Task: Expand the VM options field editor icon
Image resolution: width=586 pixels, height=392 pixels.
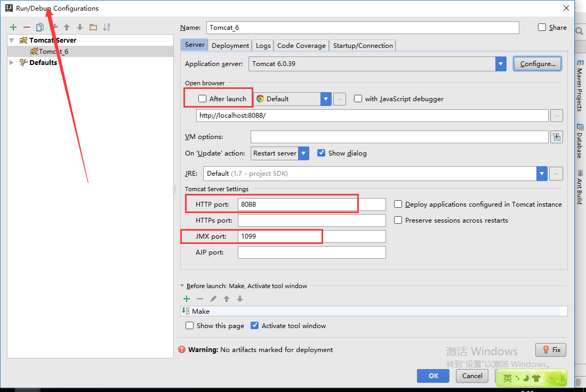Action: coord(557,137)
